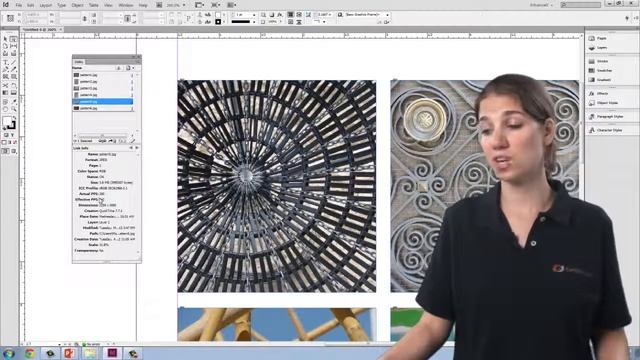Open the stroke type line dropdown
Image resolution: width=640 pixels, height=360 pixels.
tap(254, 22)
